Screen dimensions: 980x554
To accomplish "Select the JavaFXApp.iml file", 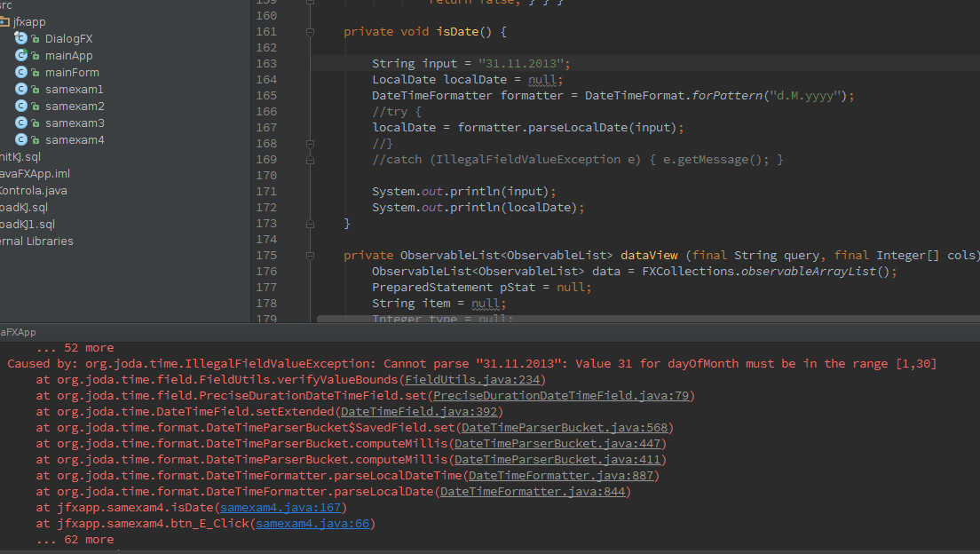I will point(35,173).
